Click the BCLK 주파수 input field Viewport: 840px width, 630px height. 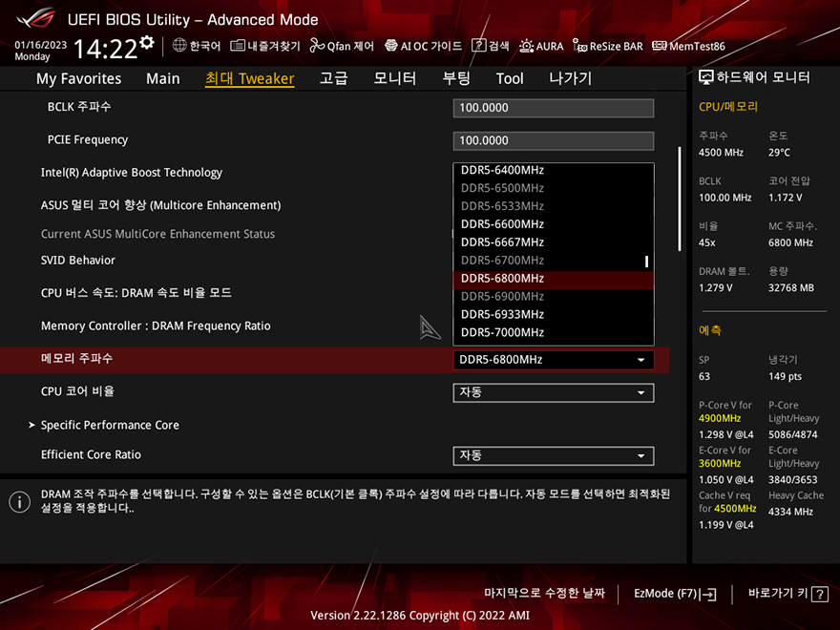click(554, 108)
